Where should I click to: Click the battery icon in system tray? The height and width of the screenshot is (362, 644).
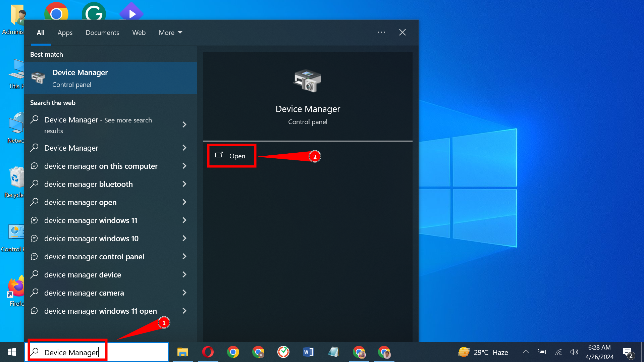542,352
